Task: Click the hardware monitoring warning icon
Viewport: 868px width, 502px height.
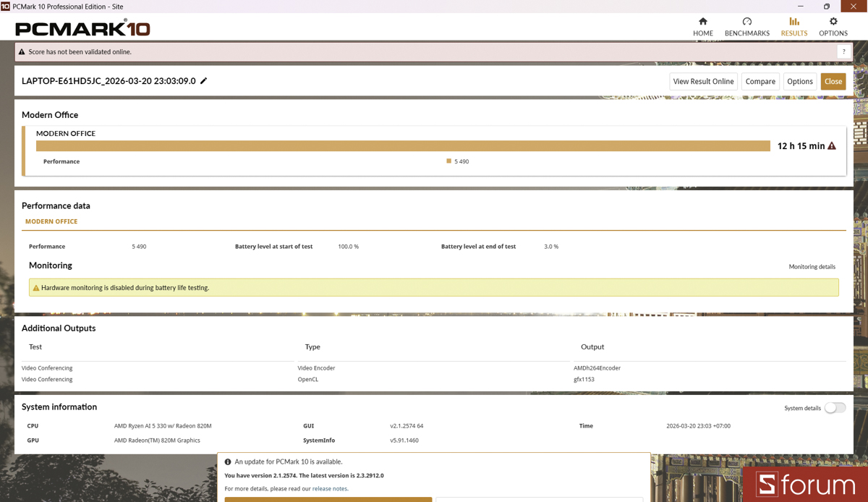Action: pyautogui.click(x=36, y=288)
